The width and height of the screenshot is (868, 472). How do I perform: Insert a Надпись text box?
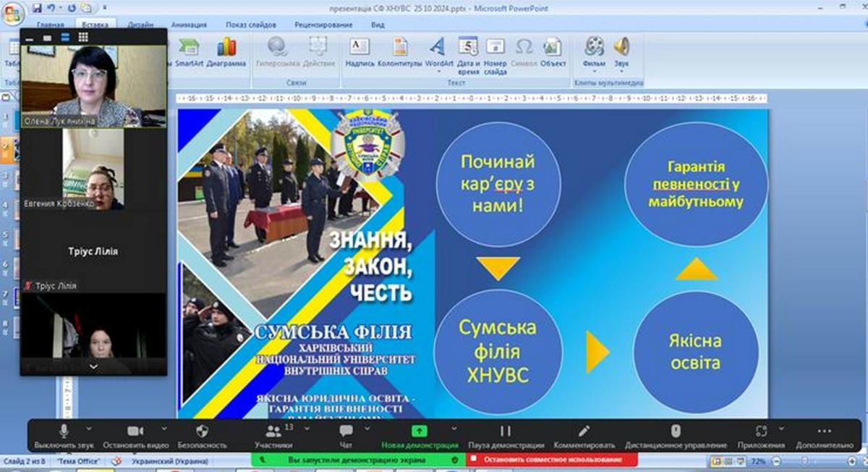pyautogui.click(x=359, y=52)
